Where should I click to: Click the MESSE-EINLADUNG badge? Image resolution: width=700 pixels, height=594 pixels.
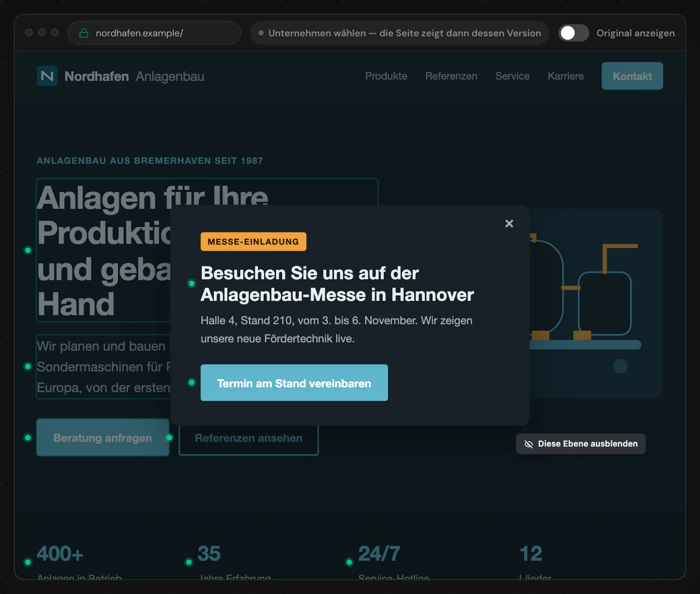pos(253,242)
